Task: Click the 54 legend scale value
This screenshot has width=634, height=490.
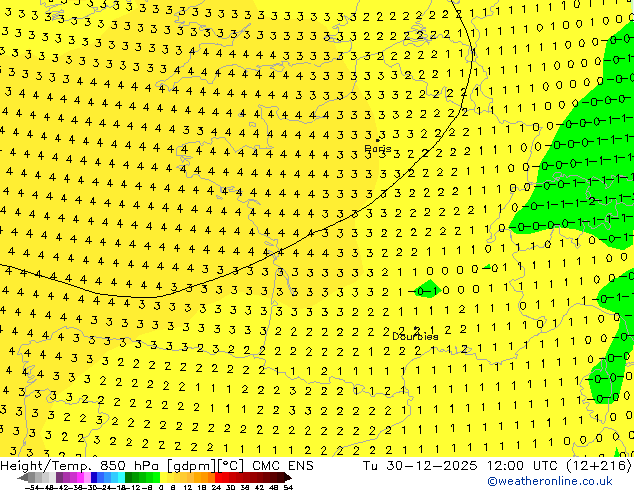Action: coord(288,487)
